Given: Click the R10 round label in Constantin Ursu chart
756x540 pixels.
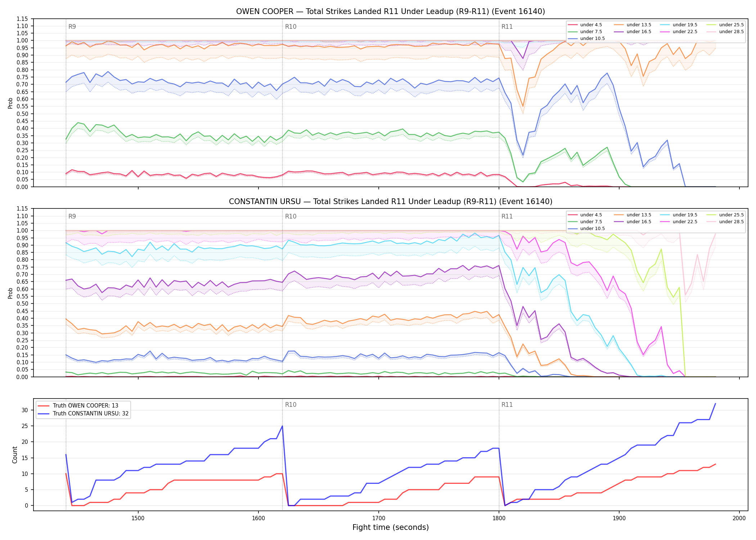Looking at the screenshot, I should pos(291,216).
